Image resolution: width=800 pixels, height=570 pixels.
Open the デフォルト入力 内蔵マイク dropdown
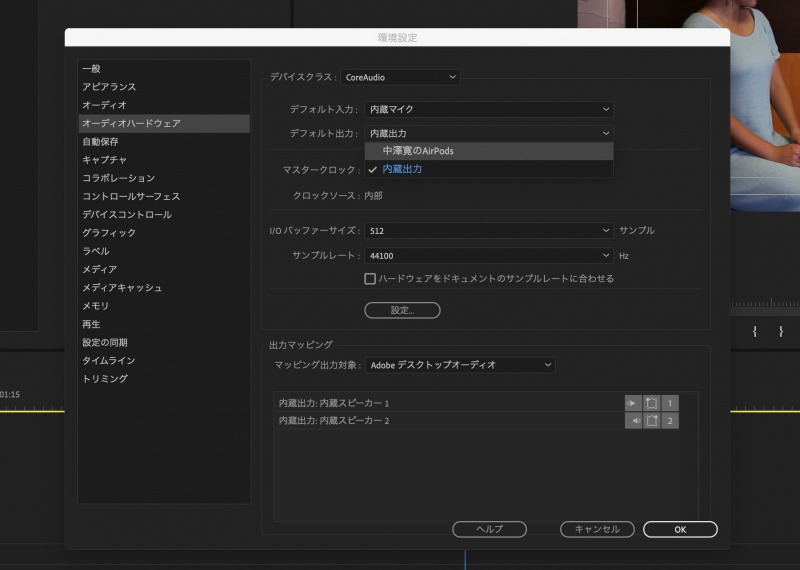(489, 109)
